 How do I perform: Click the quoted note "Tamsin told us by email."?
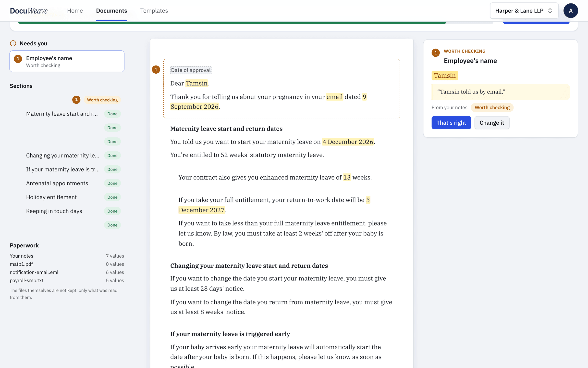point(501,92)
